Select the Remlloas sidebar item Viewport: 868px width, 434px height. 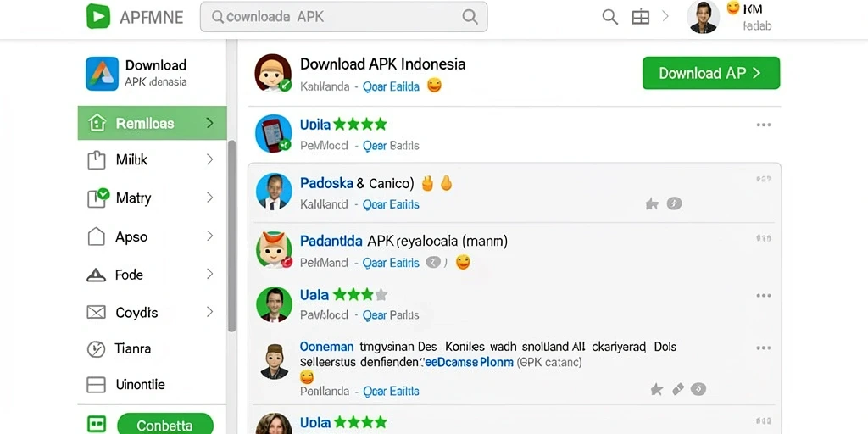pyautogui.click(x=153, y=123)
